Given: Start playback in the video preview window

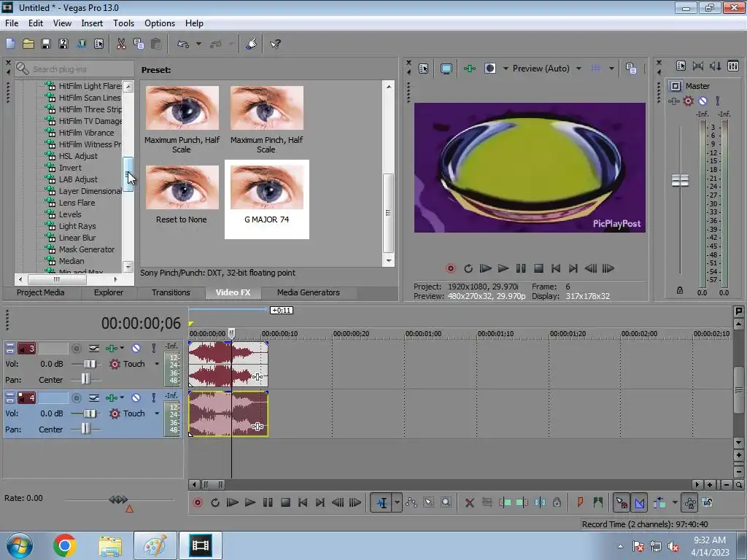Looking at the screenshot, I should 503,268.
